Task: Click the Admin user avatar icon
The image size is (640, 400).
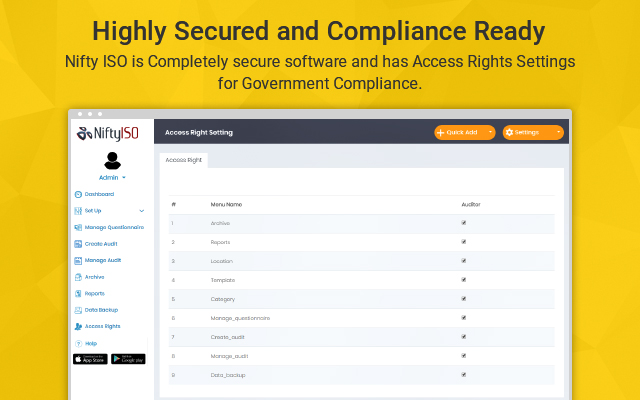Action: click(x=112, y=160)
